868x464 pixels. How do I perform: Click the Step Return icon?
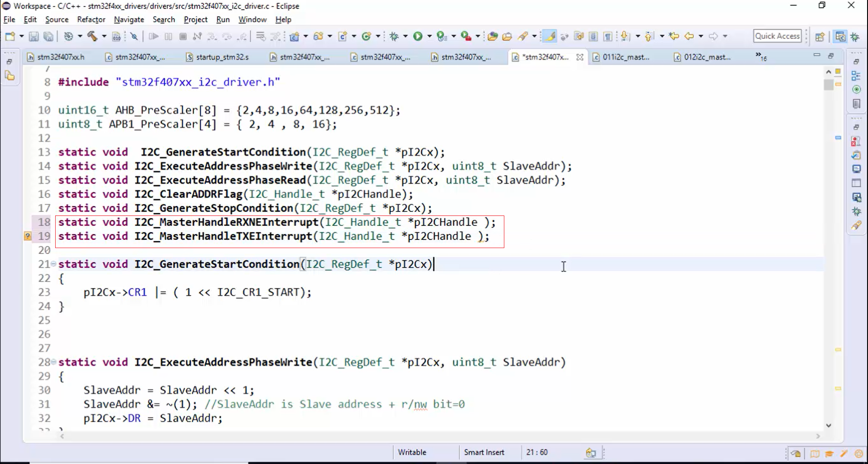click(242, 36)
